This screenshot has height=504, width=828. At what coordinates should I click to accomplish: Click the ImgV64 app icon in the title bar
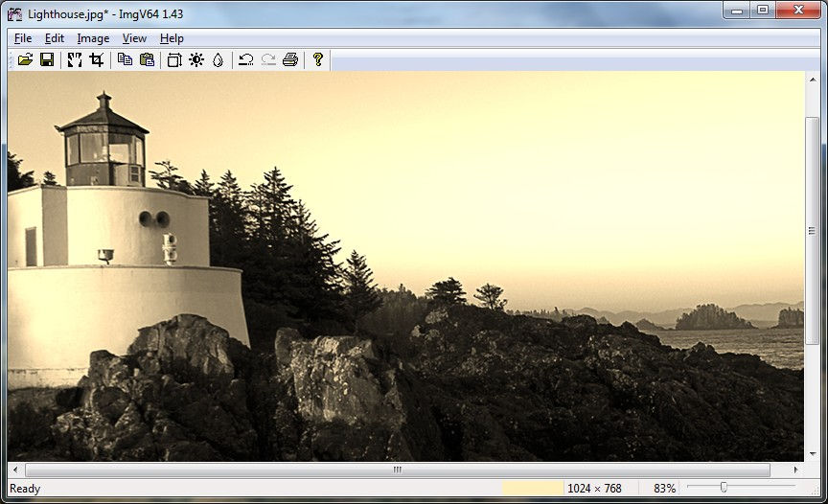[14, 14]
